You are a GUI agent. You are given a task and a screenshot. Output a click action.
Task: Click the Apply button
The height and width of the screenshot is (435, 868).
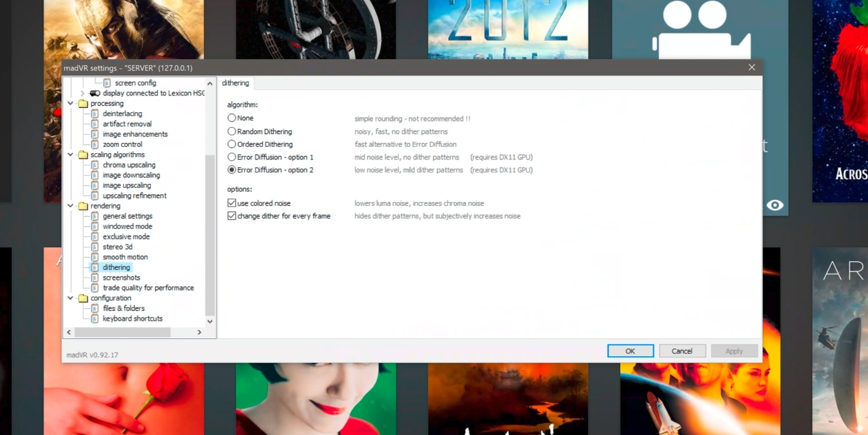coord(734,351)
